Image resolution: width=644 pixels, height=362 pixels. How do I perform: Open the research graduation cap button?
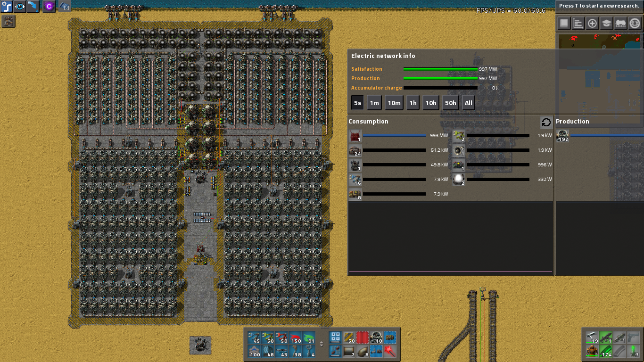[x=606, y=24]
